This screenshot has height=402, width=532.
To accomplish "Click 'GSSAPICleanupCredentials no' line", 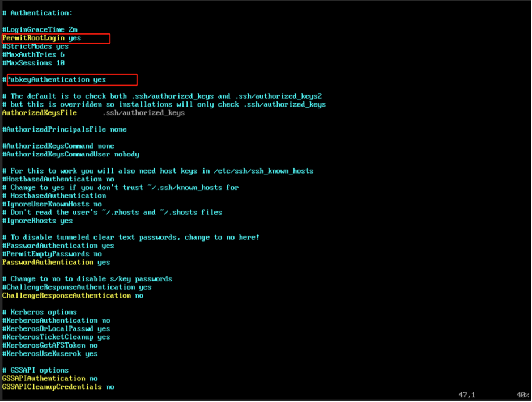I will pos(58,387).
